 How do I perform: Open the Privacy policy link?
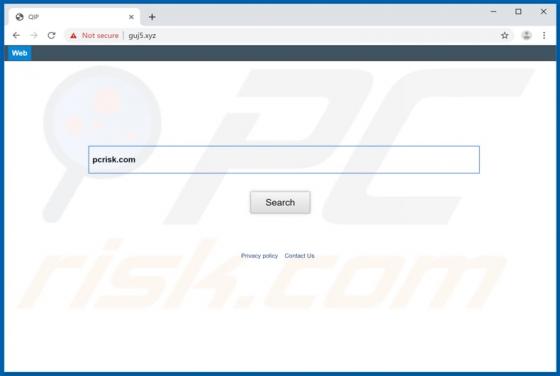[x=259, y=256]
